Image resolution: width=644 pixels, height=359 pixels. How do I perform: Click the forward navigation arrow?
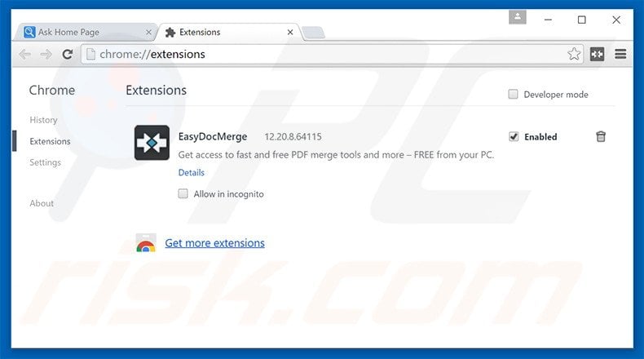(x=46, y=55)
